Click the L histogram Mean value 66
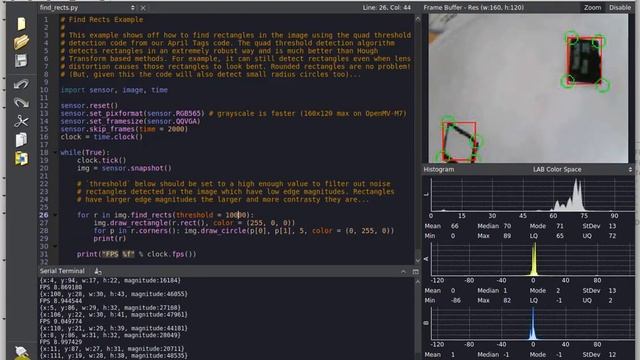The image size is (640, 360). coord(454,226)
